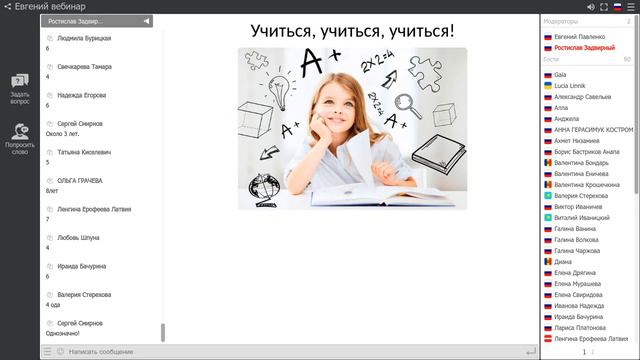Select guest Александр Савельев
Image resolution: width=640 pixels, height=360 pixels.
click(582, 97)
